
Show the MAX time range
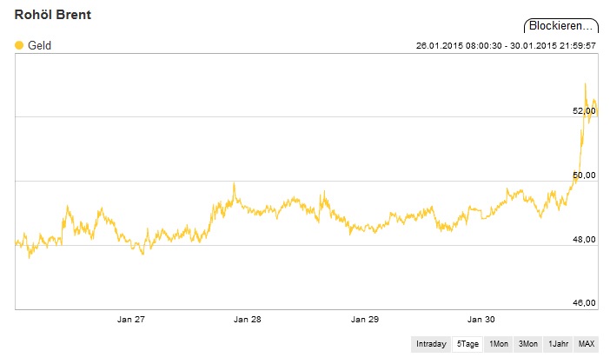tap(587, 344)
